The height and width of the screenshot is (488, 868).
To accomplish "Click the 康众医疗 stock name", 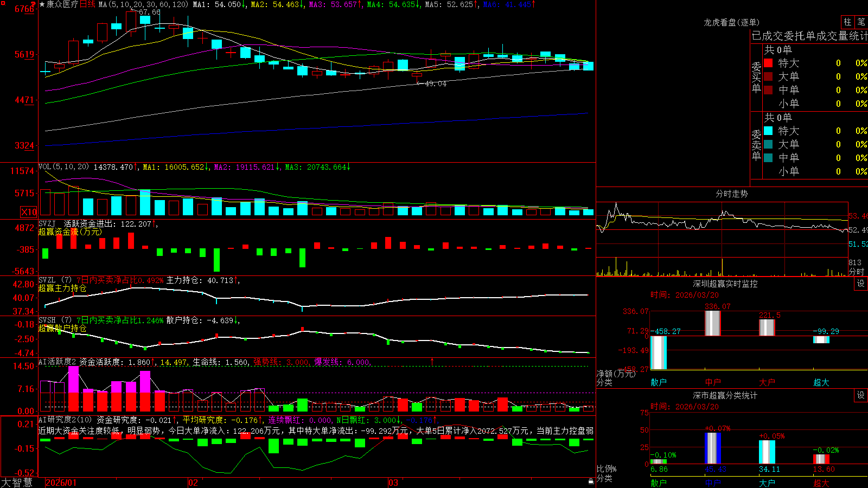I will pyautogui.click(x=62, y=4).
